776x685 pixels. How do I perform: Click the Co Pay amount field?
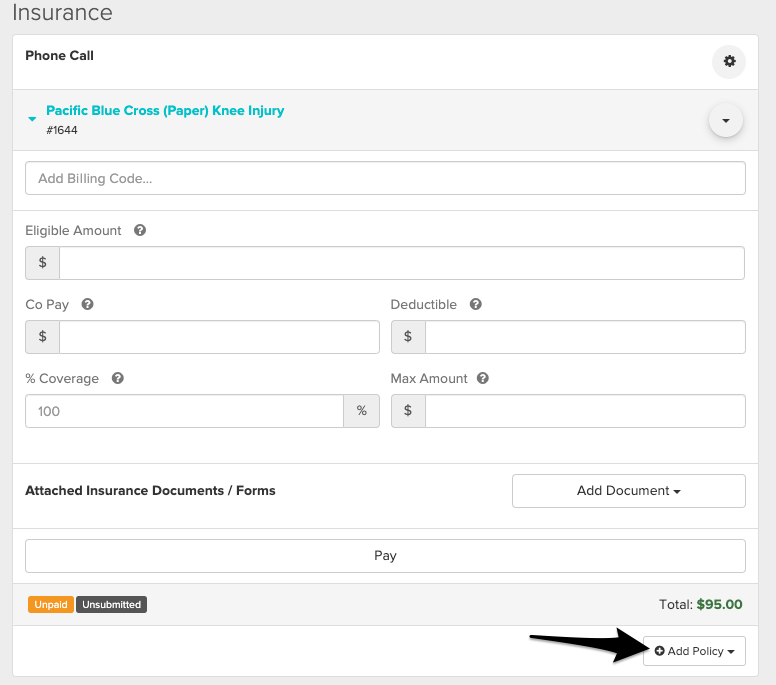coord(219,337)
